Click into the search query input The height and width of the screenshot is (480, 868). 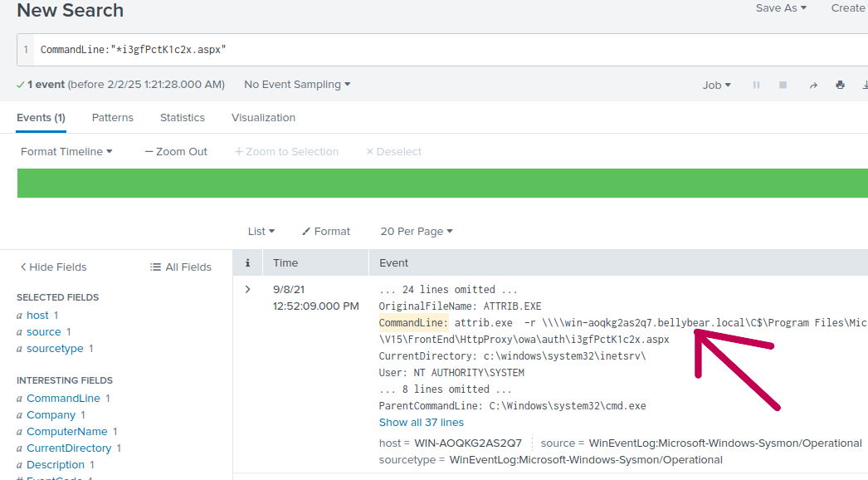[x=448, y=50]
